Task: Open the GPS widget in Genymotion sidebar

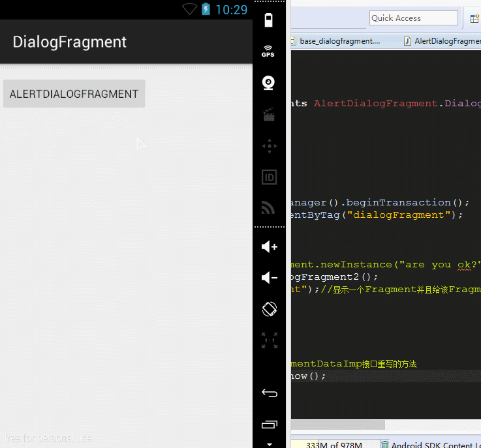Action: coord(268,51)
